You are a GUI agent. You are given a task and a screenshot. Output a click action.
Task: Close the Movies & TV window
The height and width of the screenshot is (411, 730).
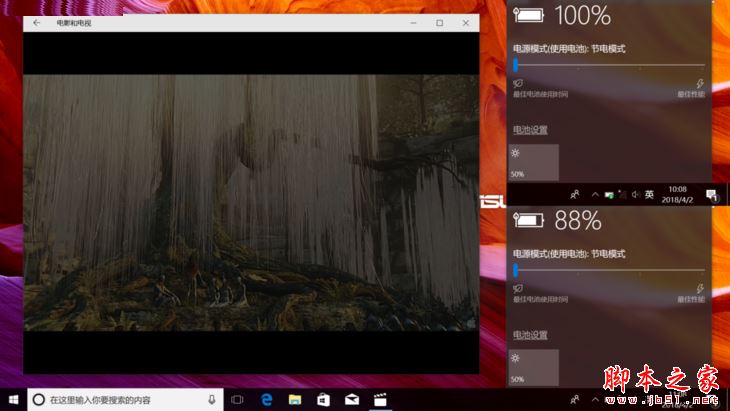pos(466,23)
